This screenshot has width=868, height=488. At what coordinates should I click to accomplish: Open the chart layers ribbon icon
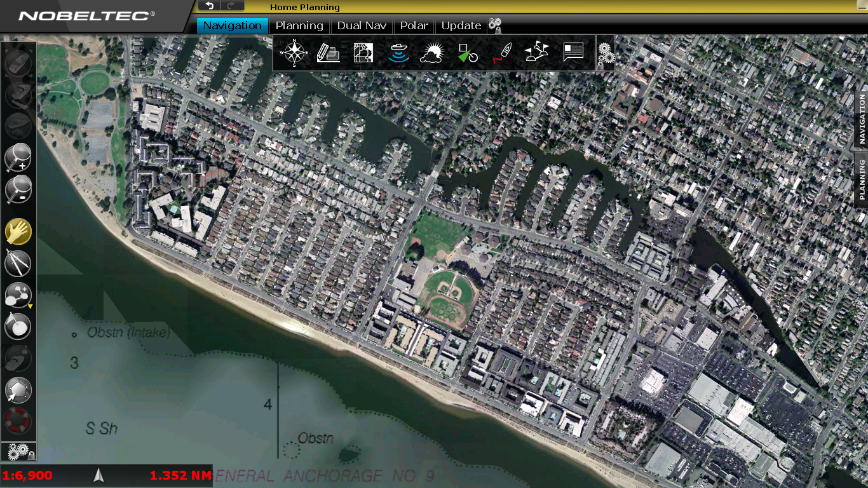coord(363,53)
